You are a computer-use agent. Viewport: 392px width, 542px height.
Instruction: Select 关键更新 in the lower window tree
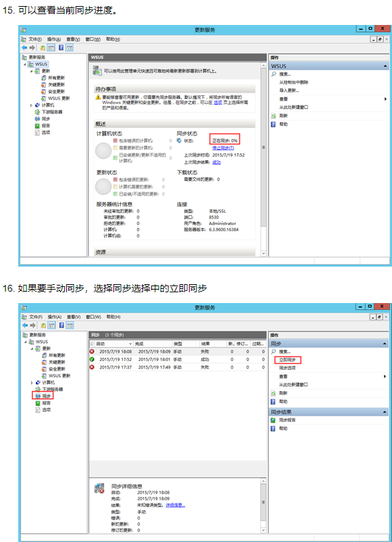tap(53, 362)
